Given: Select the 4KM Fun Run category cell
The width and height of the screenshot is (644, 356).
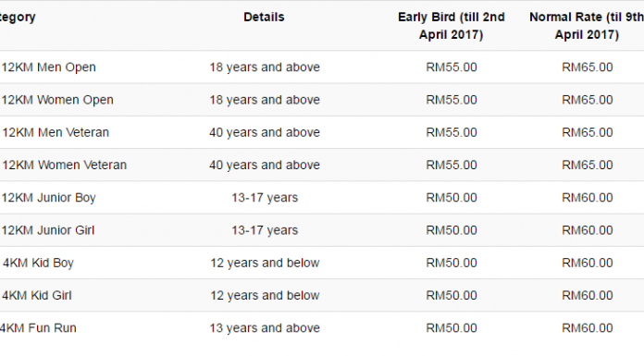Looking at the screenshot, I should point(38,327).
